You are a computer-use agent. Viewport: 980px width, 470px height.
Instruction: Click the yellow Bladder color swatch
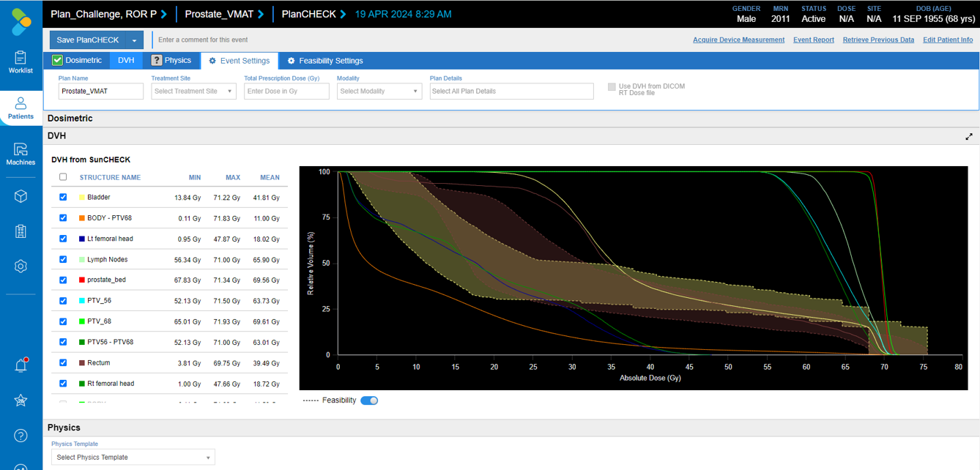click(x=82, y=198)
